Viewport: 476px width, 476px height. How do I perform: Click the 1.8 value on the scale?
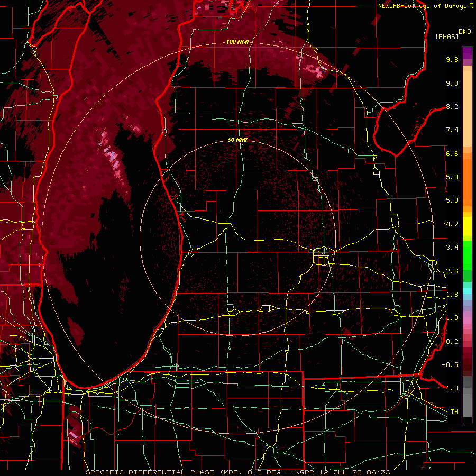[452, 295]
